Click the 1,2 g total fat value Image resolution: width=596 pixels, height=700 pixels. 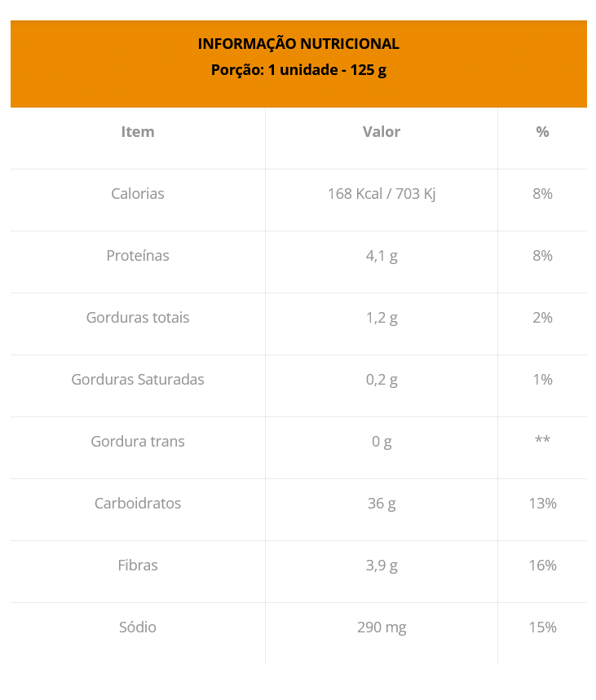pyautogui.click(x=382, y=319)
